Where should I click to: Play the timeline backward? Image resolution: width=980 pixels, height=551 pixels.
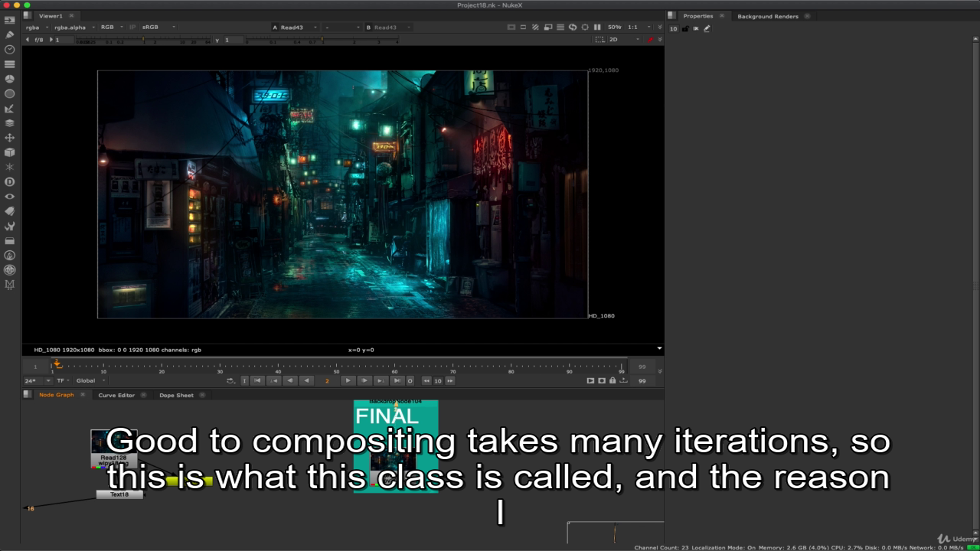(306, 380)
